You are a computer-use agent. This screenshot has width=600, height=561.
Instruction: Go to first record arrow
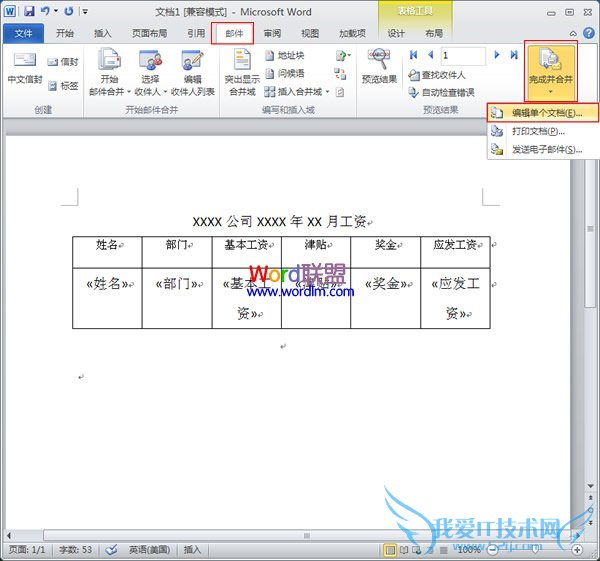(413, 55)
